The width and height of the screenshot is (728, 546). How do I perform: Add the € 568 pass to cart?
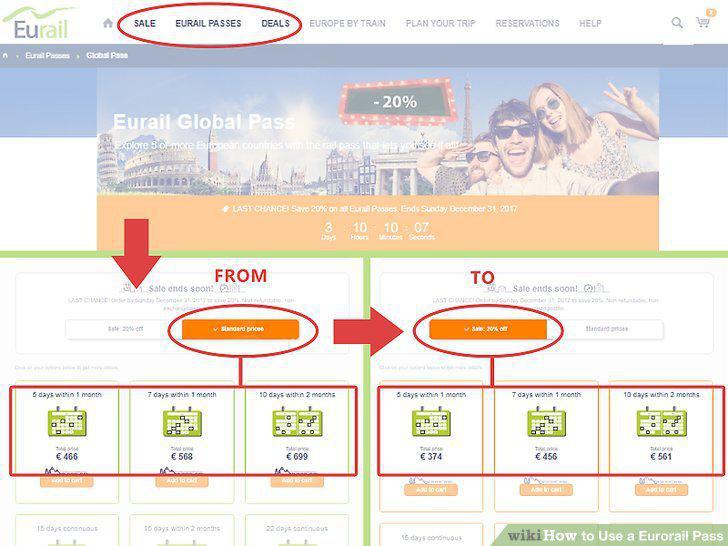coord(182,481)
